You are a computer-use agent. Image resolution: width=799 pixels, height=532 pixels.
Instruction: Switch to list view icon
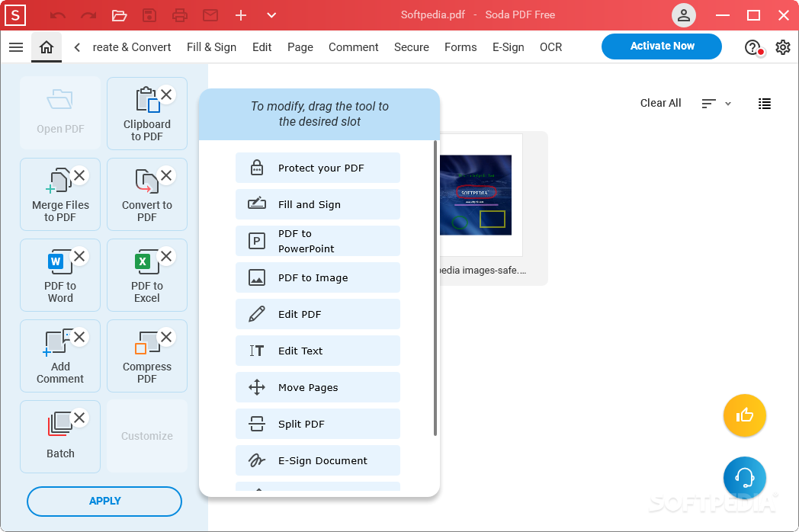click(x=765, y=104)
